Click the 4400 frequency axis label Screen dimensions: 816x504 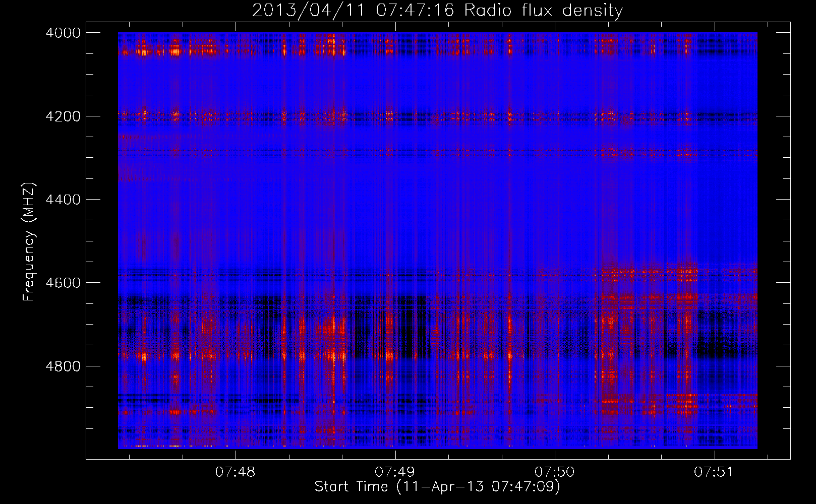point(63,200)
